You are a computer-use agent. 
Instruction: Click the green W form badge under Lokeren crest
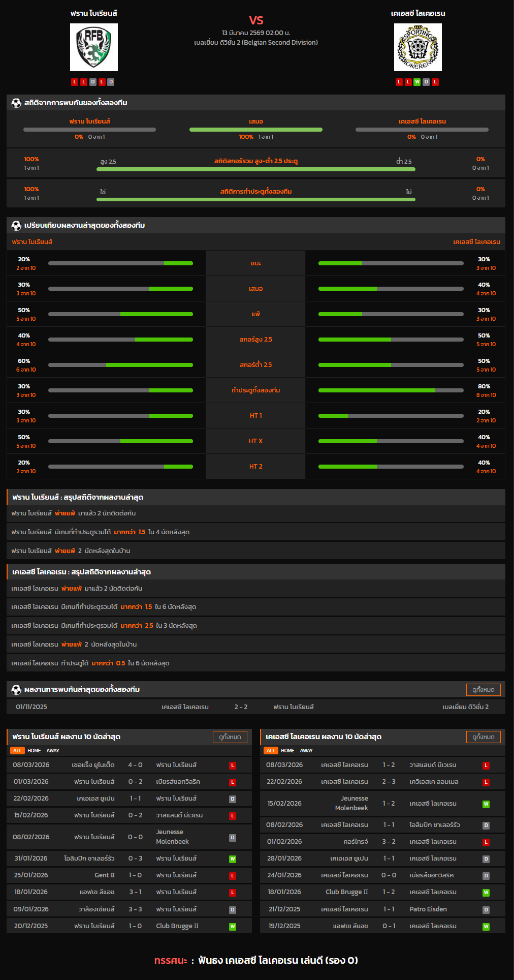tap(417, 82)
